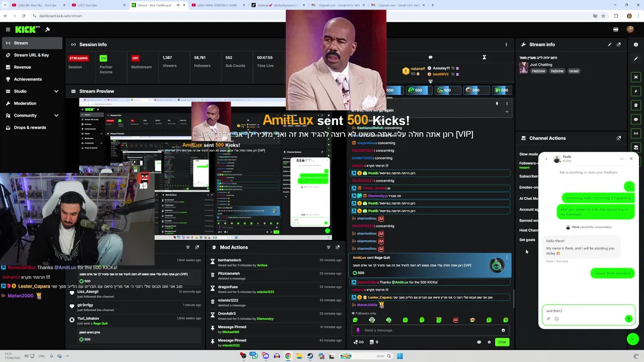Pop out the Stream info panel
Viewport: 644px width, 362px height.
point(618,44)
